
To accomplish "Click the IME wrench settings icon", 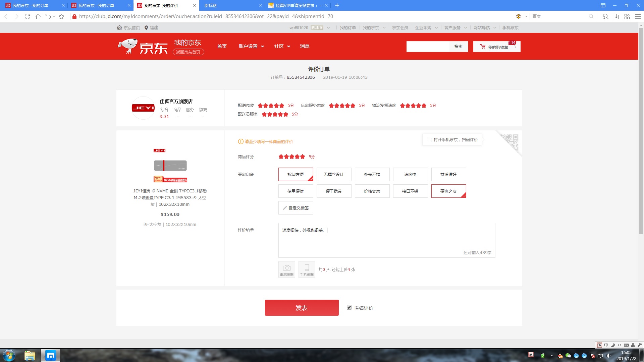I will pos(639,345).
